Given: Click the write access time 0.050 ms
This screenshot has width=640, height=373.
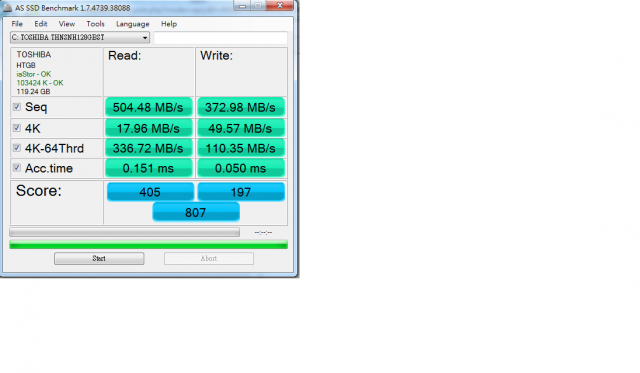Looking at the screenshot, I should click(240, 168).
